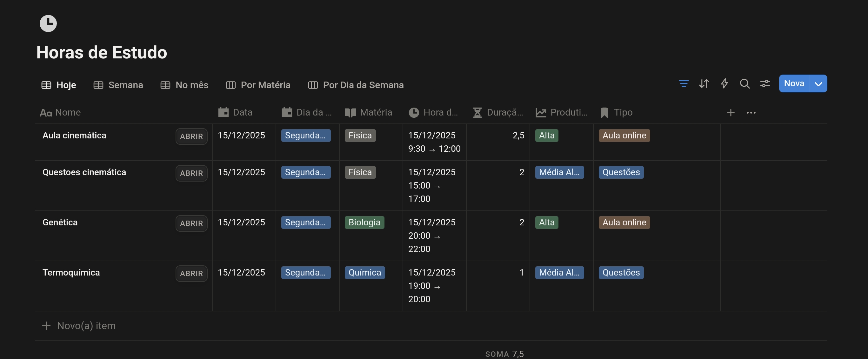Screen dimensions: 868x359
Task: Open the view settings sliders icon
Action: point(765,83)
